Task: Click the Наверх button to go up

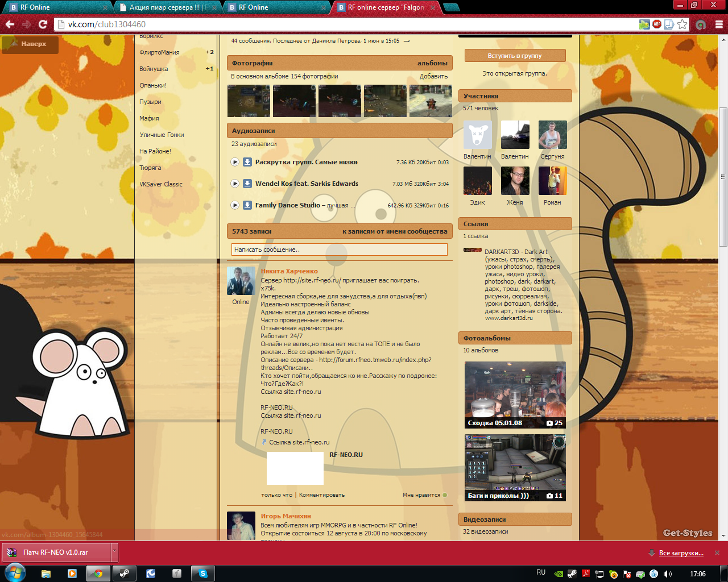Action: (30, 44)
